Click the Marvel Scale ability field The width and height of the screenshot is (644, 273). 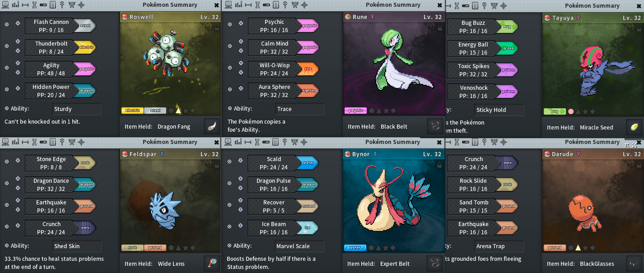pyautogui.click(x=300, y=246)
